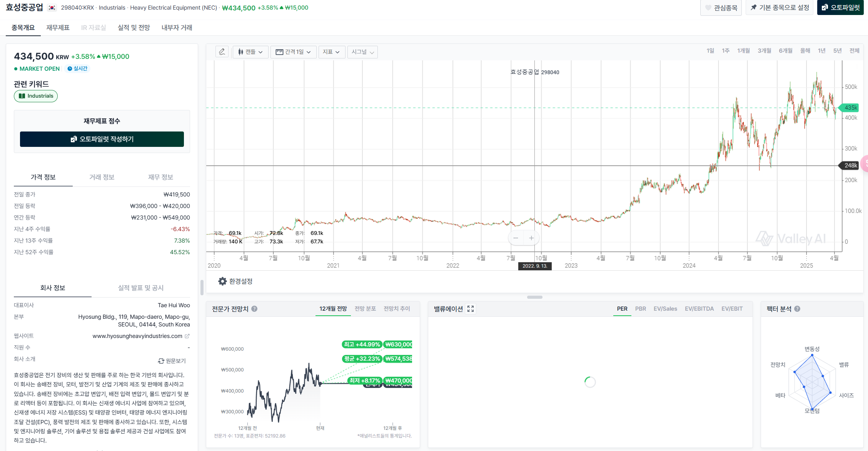The image size is (868, 451).
Task: Toggle the 실시간 real-time indicator
Action: tap(78, 68)
